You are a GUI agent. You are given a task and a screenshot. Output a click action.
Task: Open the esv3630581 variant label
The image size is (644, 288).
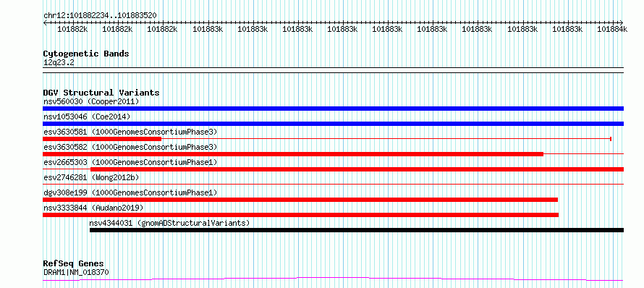(130, 132)
